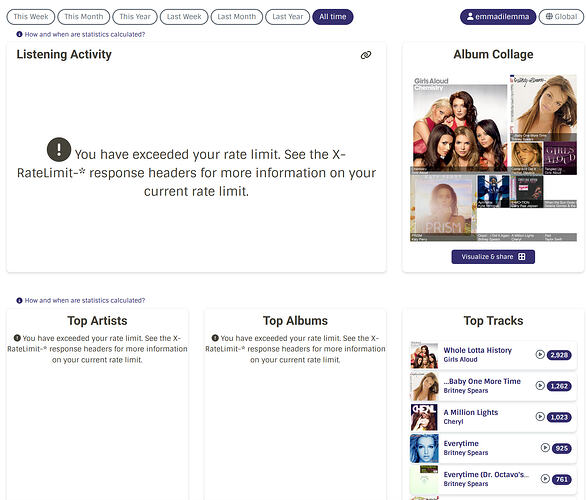Image resolution: width=586 pixels, height=500 pixels.
Task: Toggle Global statistics view
Action: click(561, 17)
